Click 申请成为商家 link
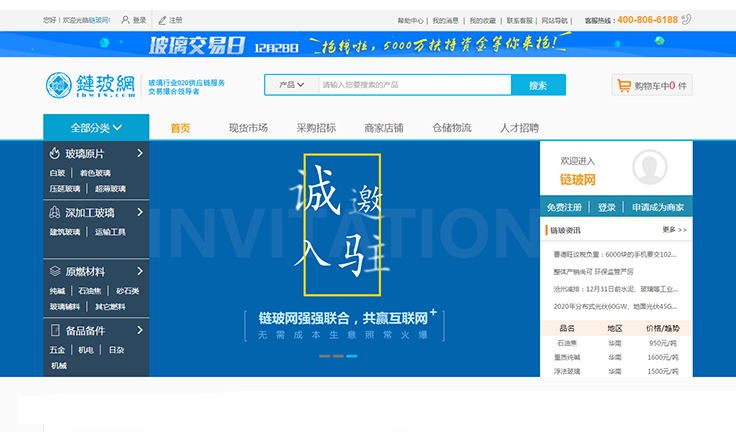 point(658,207)
